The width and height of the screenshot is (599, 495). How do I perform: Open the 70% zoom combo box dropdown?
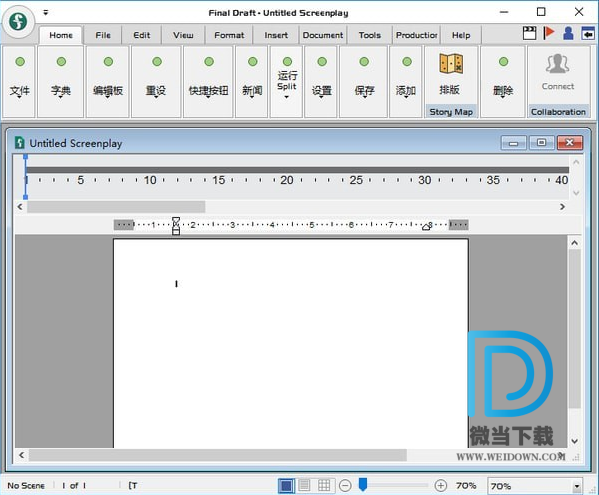coord(576,486)
